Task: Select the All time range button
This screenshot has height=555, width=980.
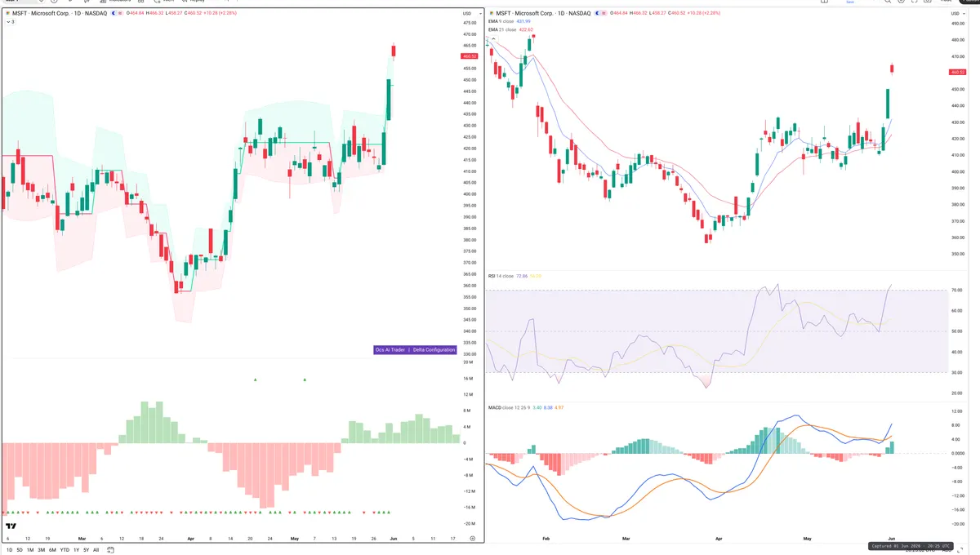Action: coord(96,550)
